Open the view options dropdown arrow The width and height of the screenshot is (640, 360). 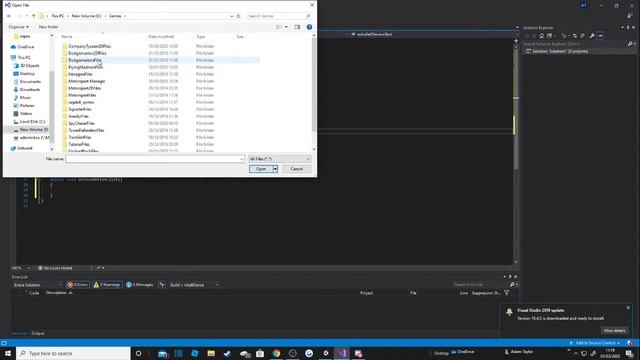[286, 27]
